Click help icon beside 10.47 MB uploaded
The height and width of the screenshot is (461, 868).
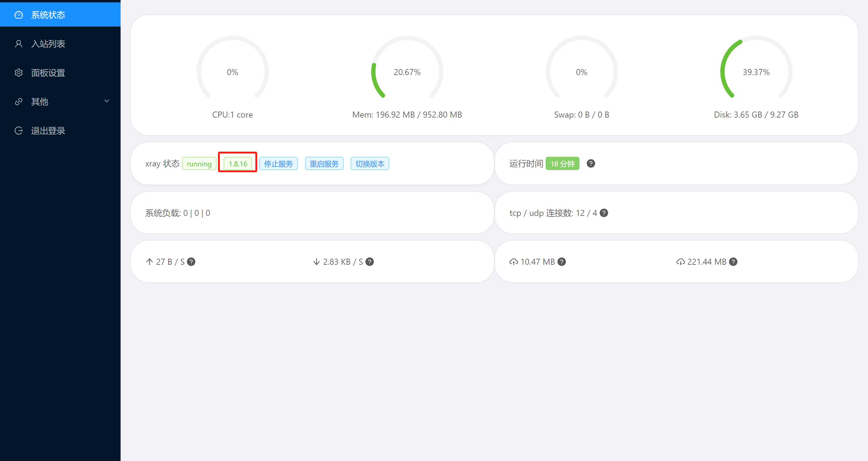coord(561,262)
